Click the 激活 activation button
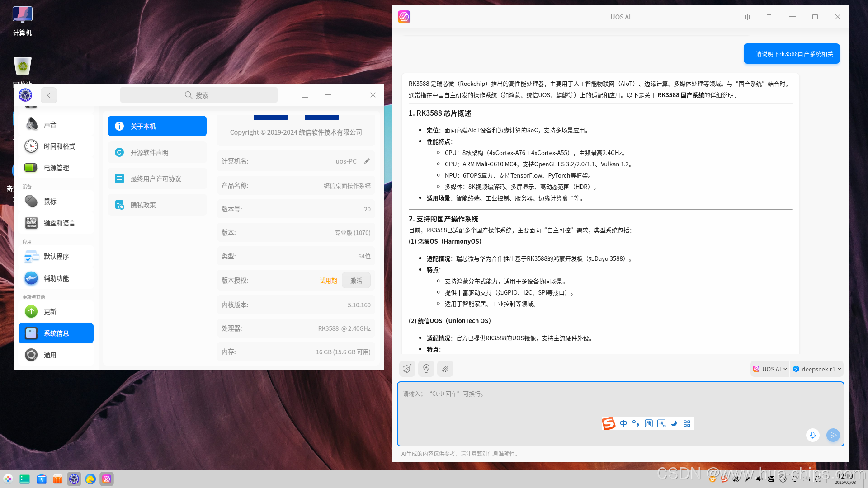 click(356, 280)
